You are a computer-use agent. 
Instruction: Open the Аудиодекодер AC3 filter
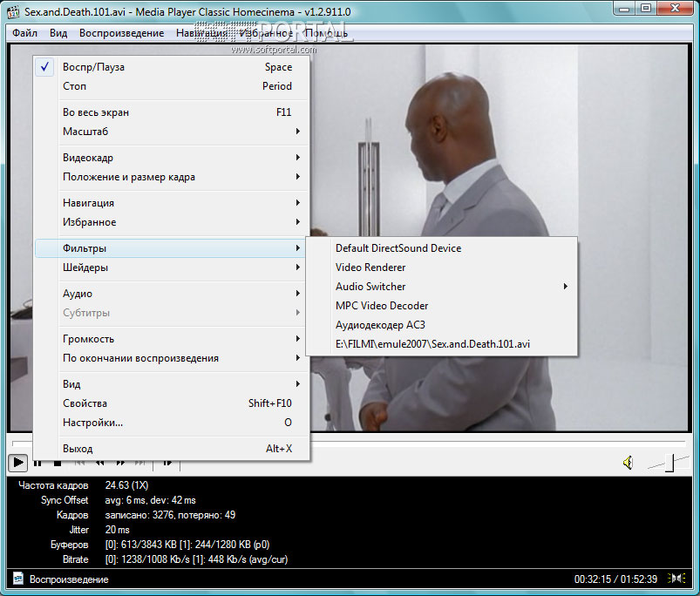click(441, 325)
